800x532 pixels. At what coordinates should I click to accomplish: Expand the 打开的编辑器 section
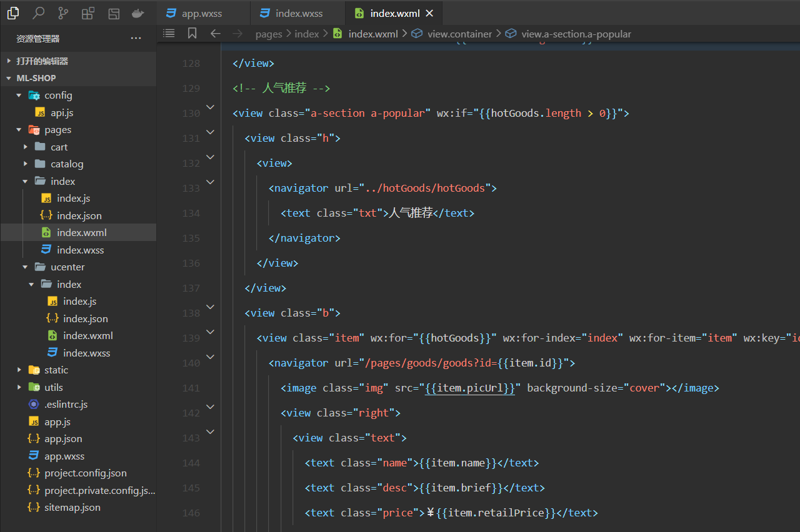pyautogui.click(x=78, y=61)
